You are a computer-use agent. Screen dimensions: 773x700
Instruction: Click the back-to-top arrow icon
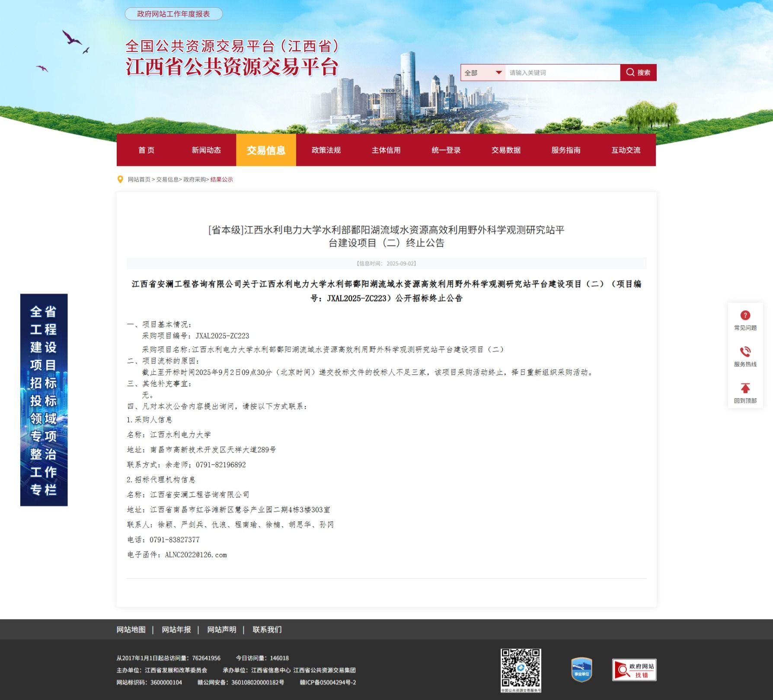(x=745, y=388)
